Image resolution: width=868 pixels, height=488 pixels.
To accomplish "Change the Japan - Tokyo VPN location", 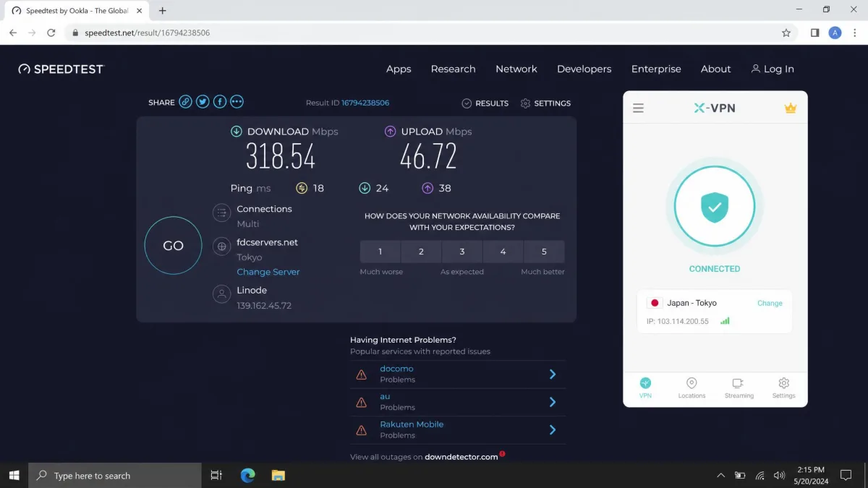I will [x=770, y=303].
